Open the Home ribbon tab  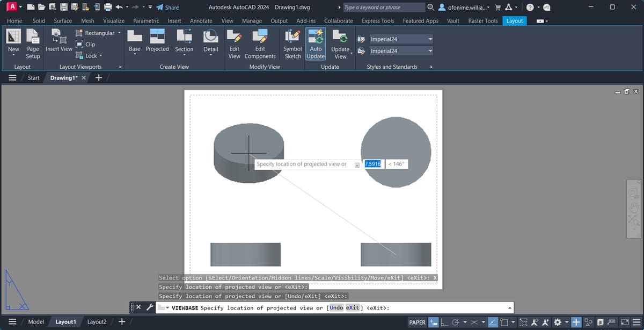pyautogui.click(x=14, y=21)
